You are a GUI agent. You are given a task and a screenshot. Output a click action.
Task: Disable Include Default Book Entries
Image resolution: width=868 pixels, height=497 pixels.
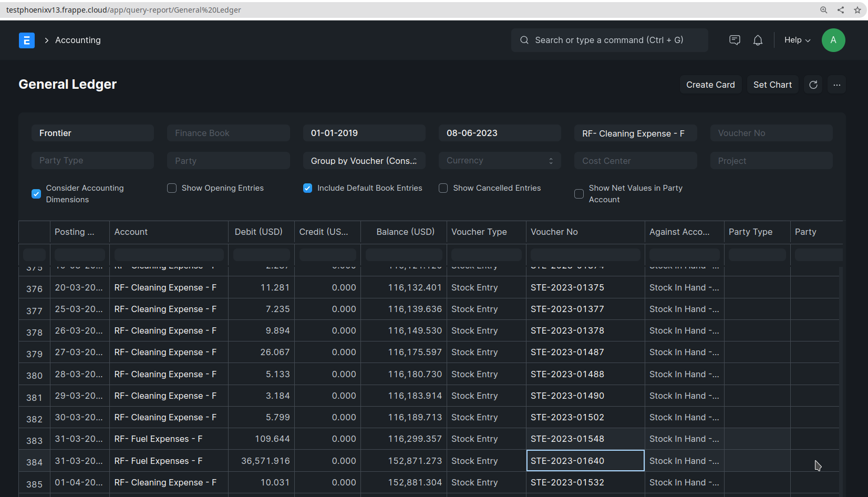click(307, 188)
